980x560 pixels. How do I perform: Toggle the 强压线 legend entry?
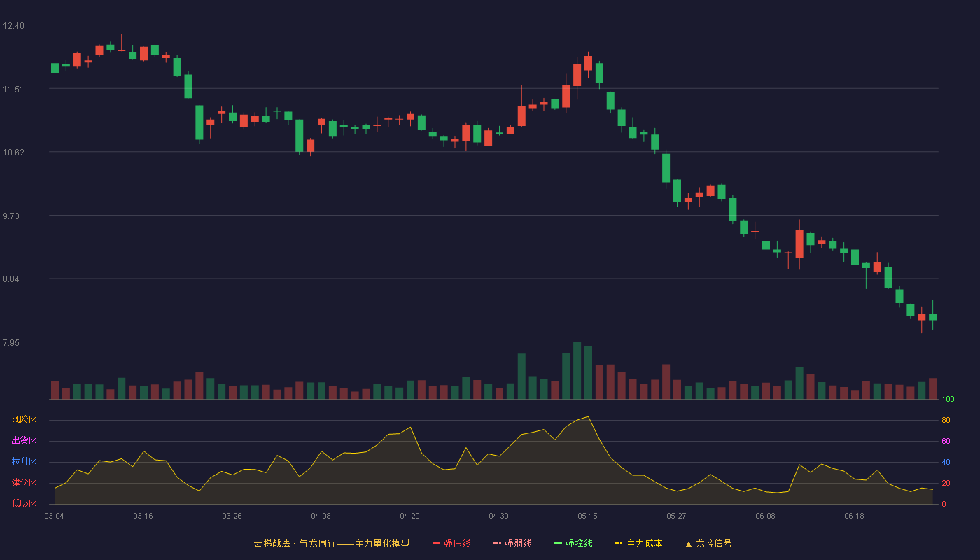pyautogui.click(x=451, y=543)
